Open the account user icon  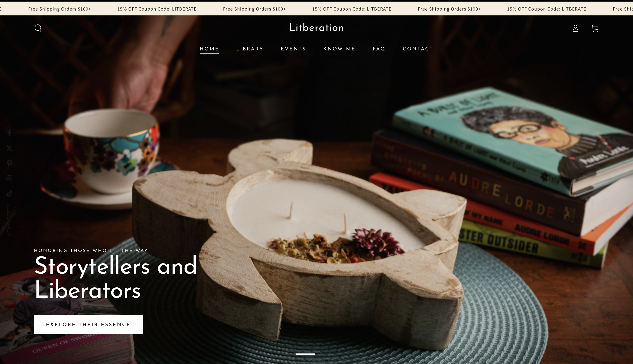coord(575,28)
